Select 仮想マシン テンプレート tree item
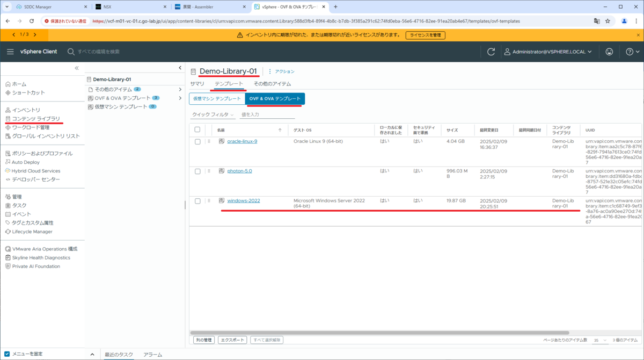Image resolution: width=644 pixels, height=360 pixels. (121, 106)
